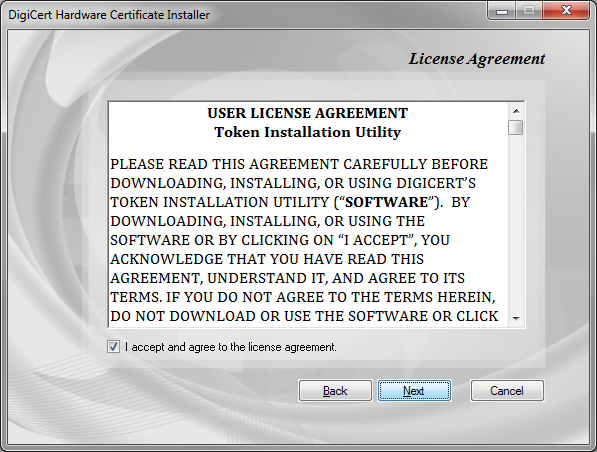The image size is (597, 452).
Task: Close the DigiCert installer window
Action: click(566, 11)
